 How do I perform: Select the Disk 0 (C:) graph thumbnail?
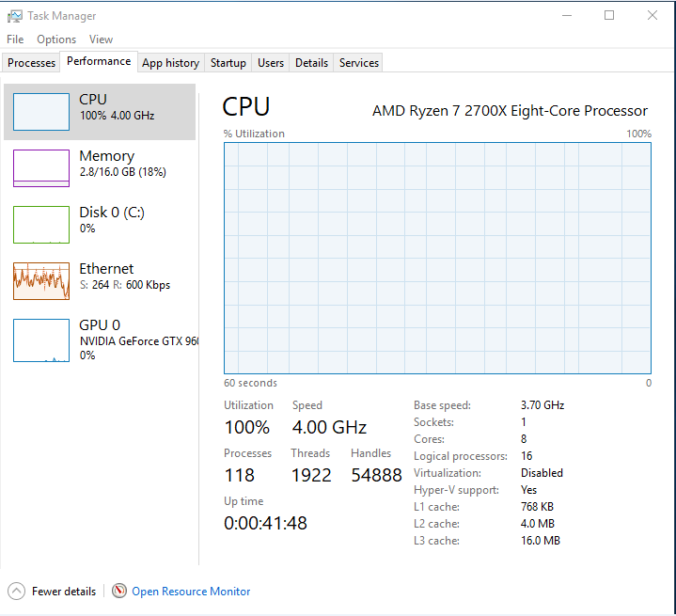[41, 225]
